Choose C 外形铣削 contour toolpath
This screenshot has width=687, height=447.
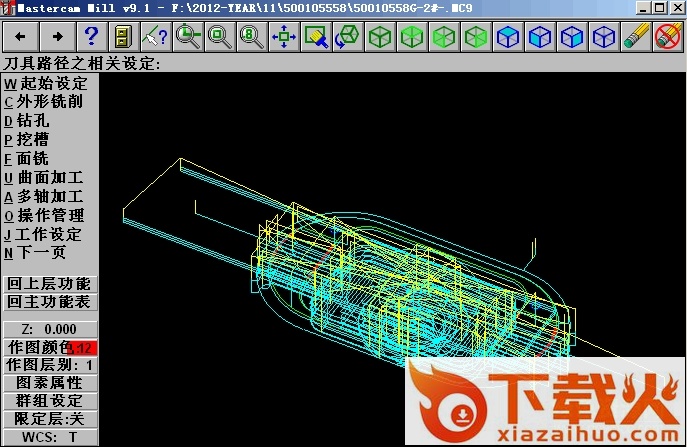(43, 102)
